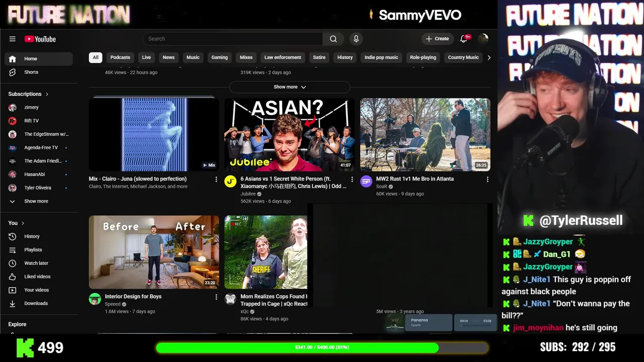
Task: Open options menu for MW2 Rust video
Action: coord(487,179)
